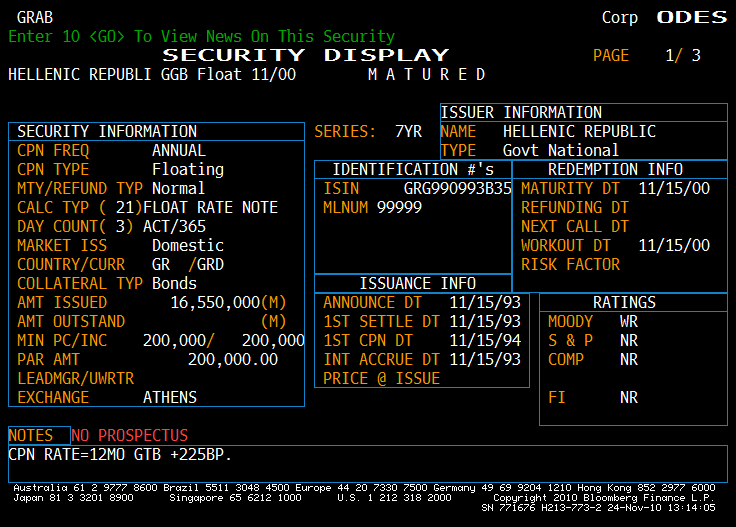Click the red NO PROSPECTUS text
Viewport: 736px width, 527px height.
(130, 435)
